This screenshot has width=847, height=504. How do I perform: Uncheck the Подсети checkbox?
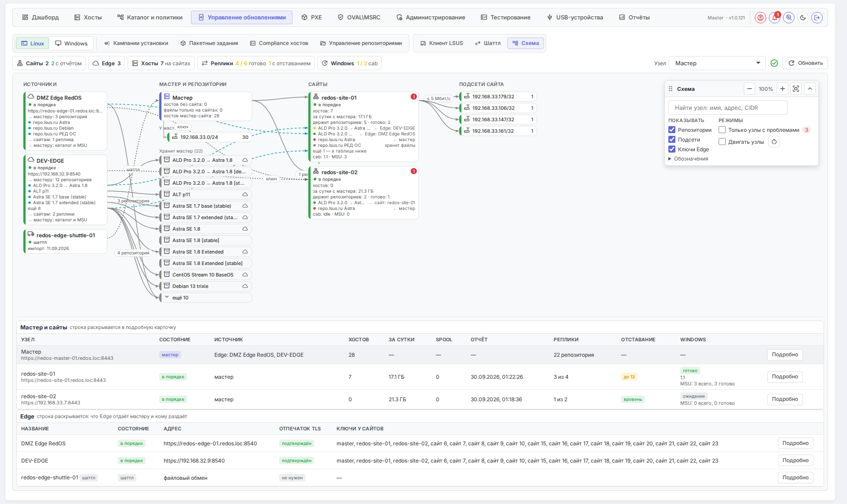click(672, 139)
